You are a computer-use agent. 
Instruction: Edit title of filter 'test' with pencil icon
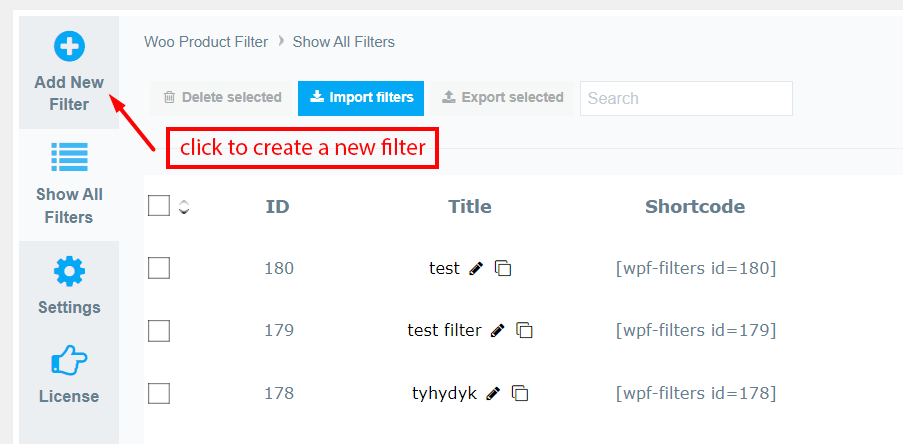476,268
